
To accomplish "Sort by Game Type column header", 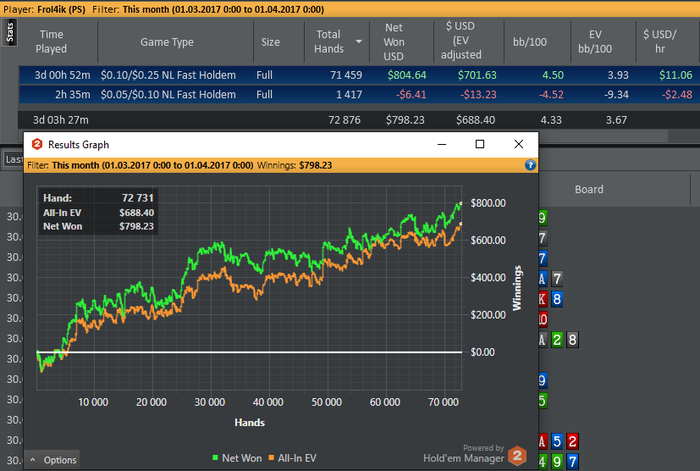I will pyautogui.click(x=167, y=42).
